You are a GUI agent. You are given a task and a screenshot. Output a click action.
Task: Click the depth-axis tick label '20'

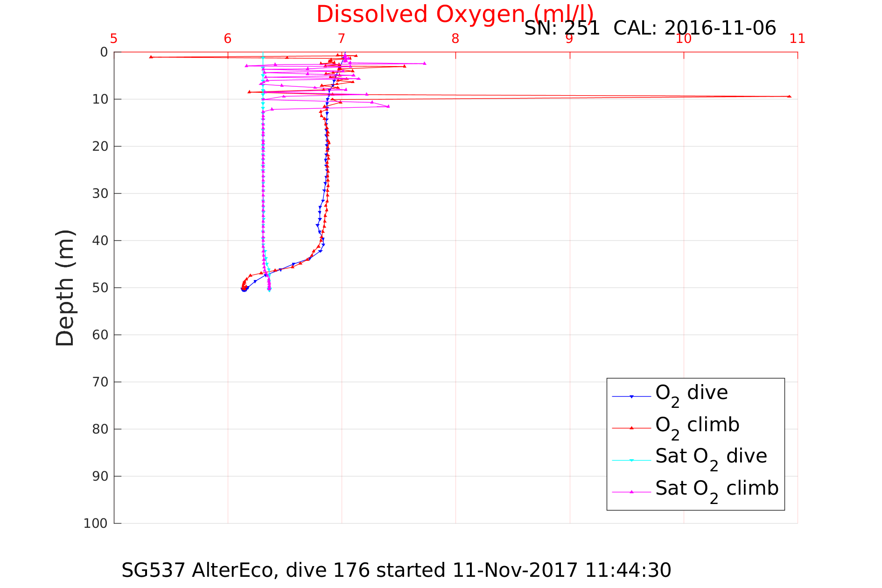click(100, 147)
